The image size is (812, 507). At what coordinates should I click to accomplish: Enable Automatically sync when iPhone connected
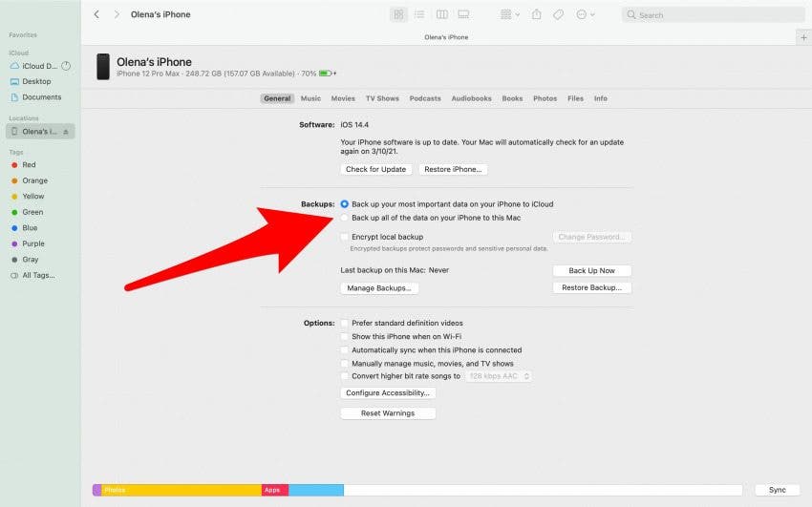point(344,350)
